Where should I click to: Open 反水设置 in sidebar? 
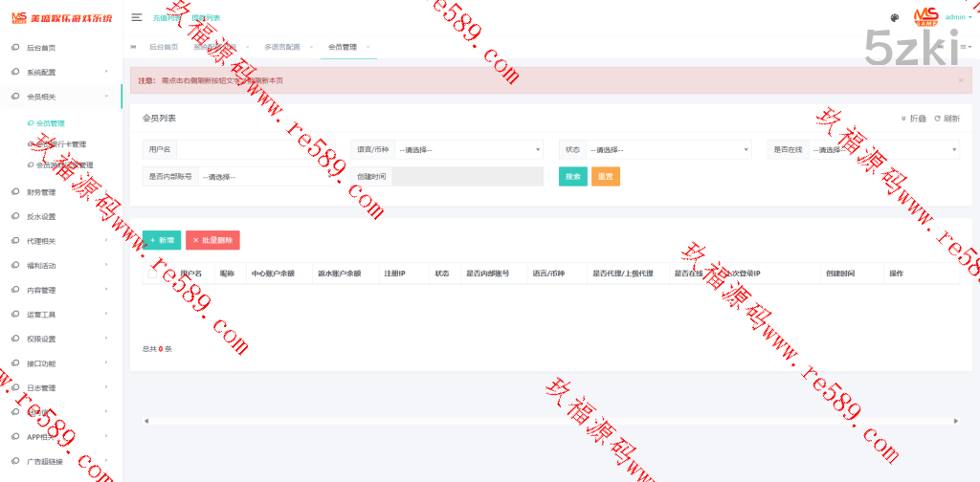pos(41,217)
